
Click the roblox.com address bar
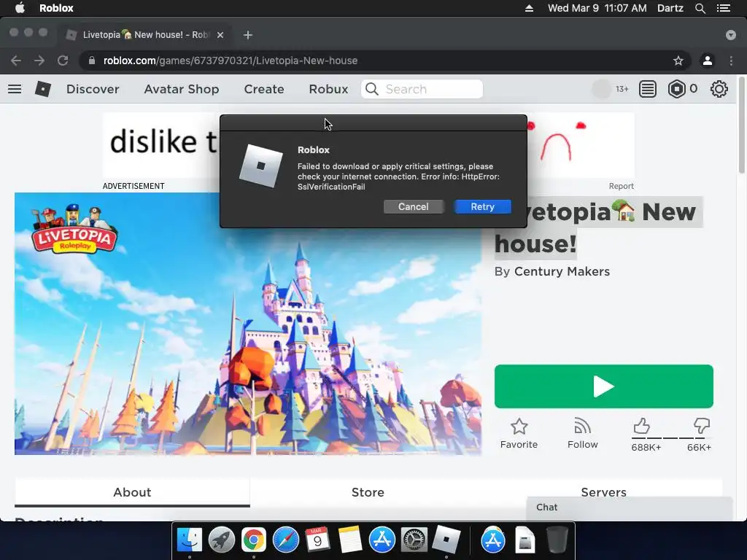point(384,61)
